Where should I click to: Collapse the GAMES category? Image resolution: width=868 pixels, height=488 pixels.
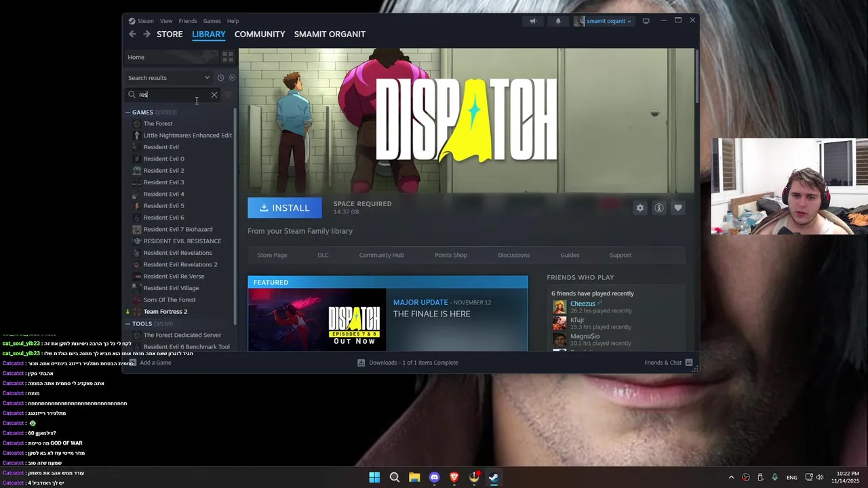[127, 113]
